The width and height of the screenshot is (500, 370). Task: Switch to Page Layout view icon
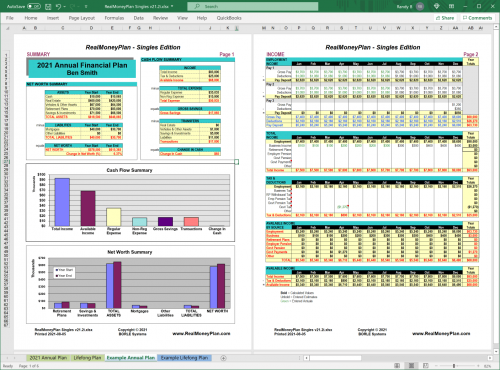(411, 366)
